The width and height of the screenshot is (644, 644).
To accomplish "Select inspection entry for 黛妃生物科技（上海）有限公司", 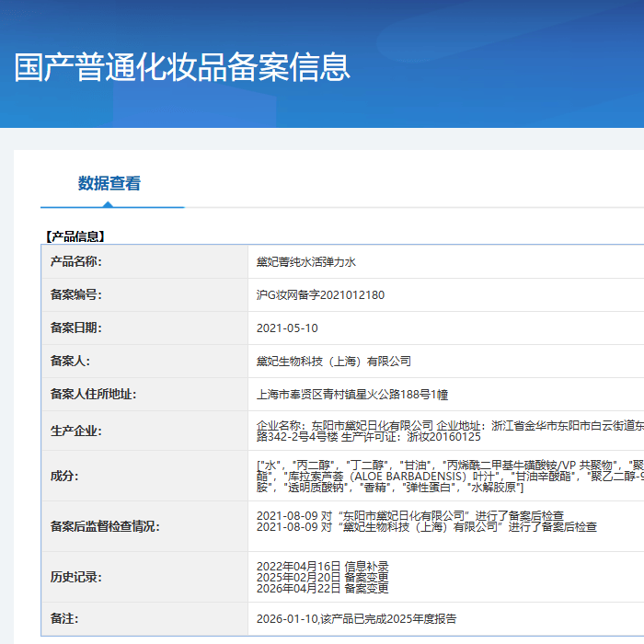I will click(426, 527).
